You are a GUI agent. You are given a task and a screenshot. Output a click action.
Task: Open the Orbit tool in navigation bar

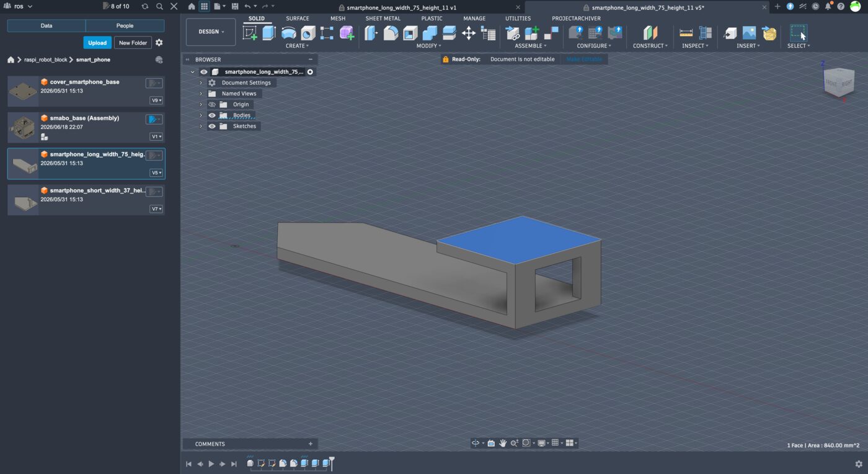[476, 443]
